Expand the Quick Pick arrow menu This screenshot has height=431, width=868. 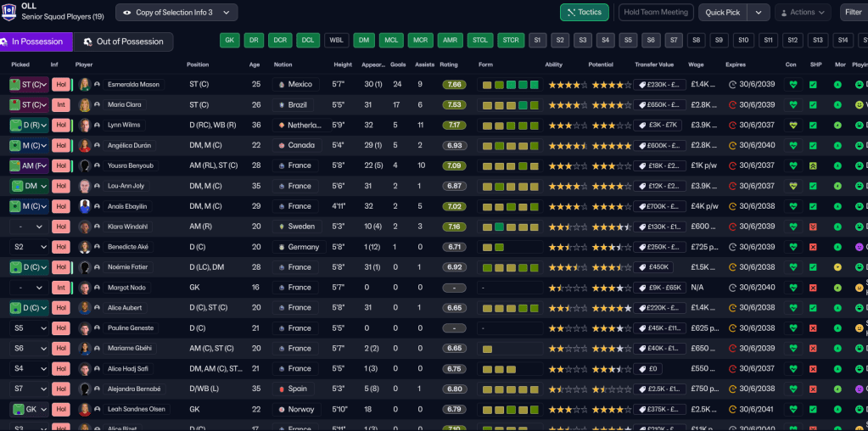(x=759, y=13)
